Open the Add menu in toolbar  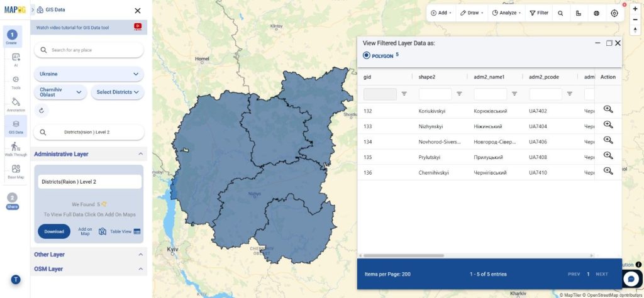point(441,13)
